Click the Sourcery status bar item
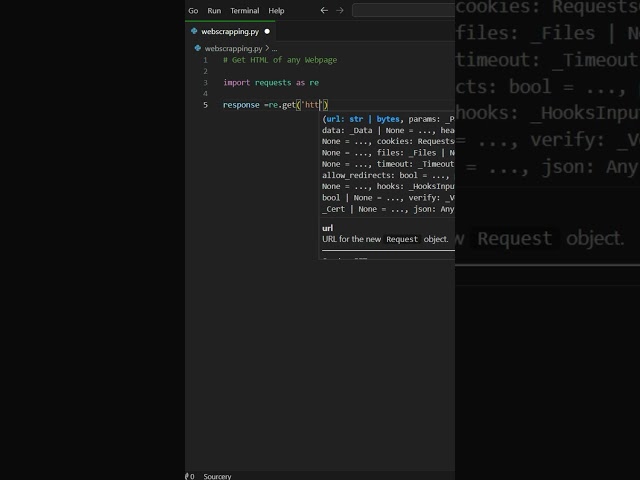 pos(217,476)
